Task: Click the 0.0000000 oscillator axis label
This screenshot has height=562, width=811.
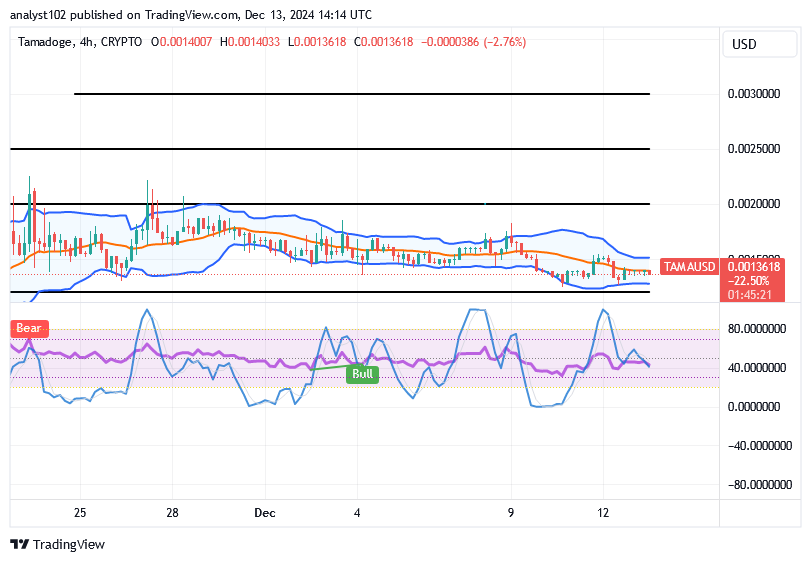Action: (x=754, y=407)
